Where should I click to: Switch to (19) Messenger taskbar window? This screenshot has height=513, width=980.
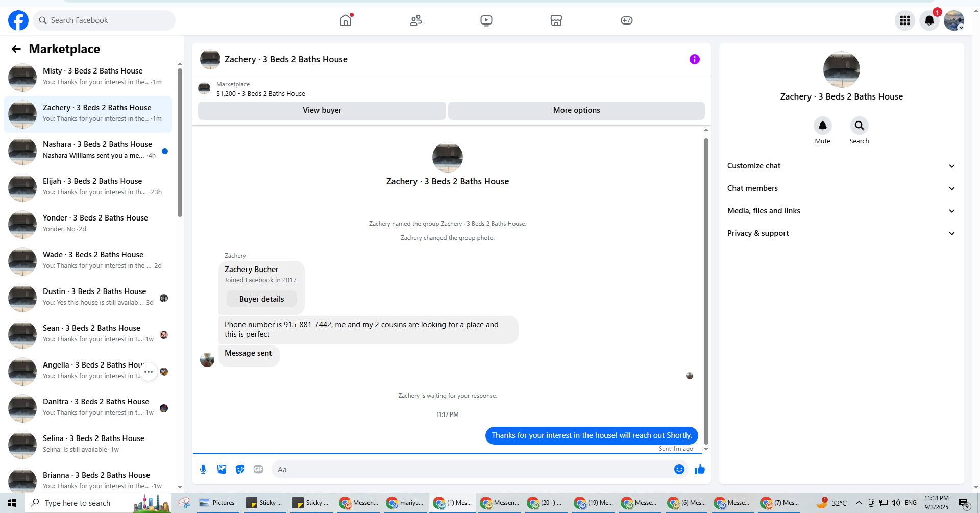[x=593, y=503]
